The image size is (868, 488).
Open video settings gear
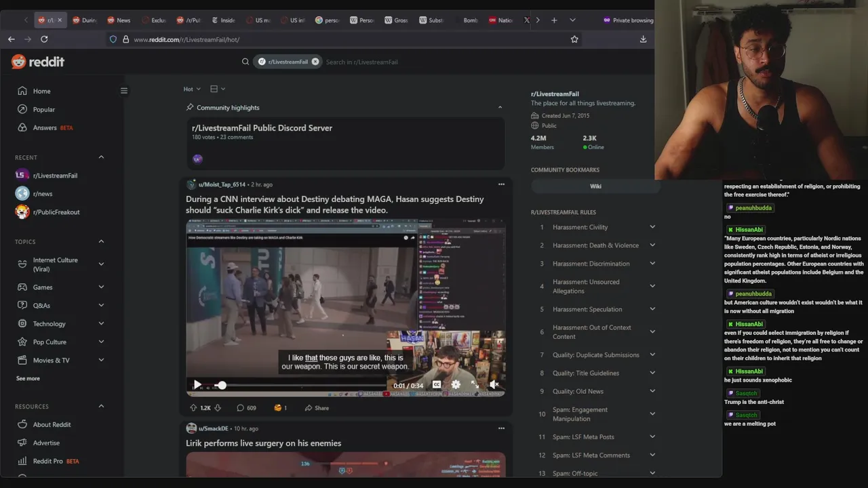[456, 384]
